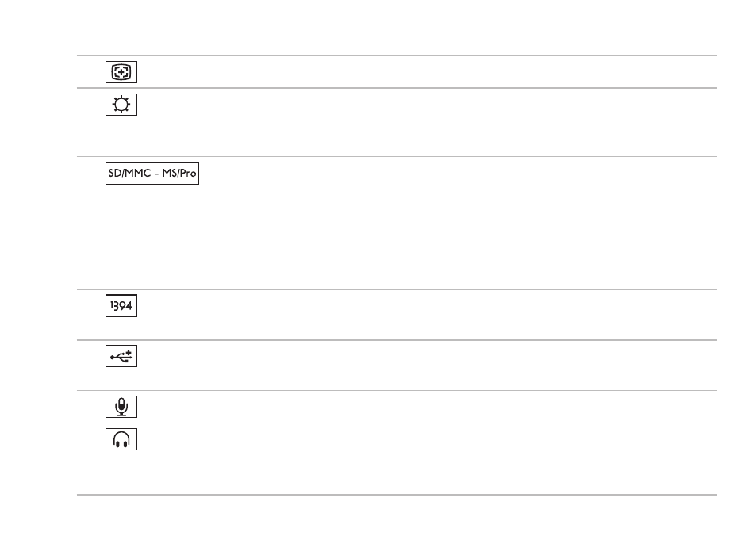The width and height of the screenshot is (756, 536).
Task: Select the SD/MMC - MS/Pro card reader label
Action: coord(152,173)
